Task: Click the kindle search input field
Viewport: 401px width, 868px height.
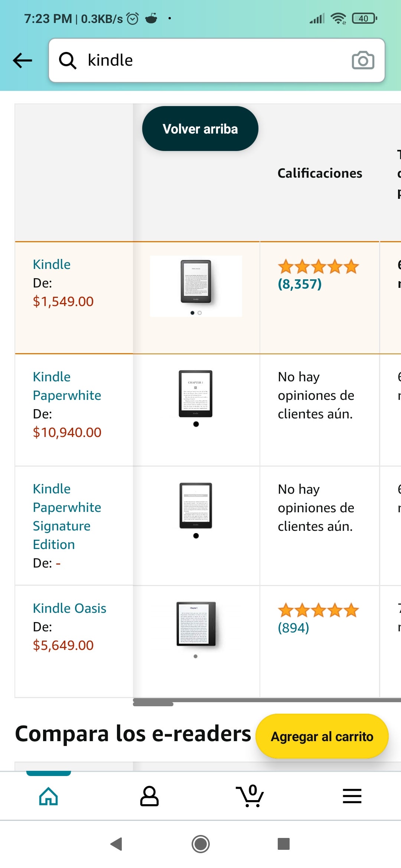Action: 215,60
